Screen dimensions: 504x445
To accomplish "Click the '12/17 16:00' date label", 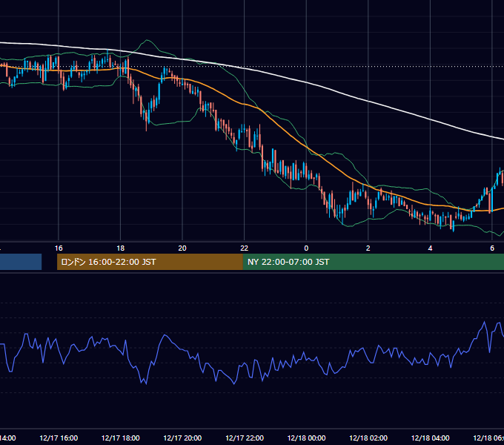I will tap(59, 438).
